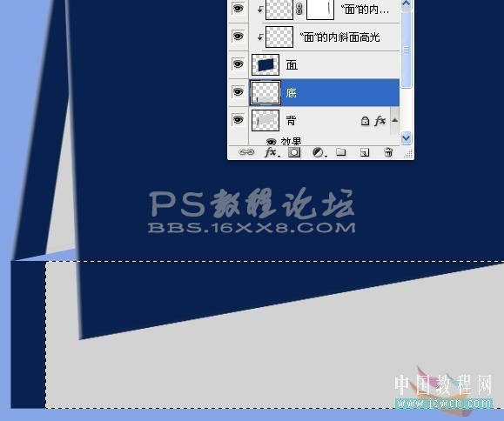
Task: Add a layer mask with mask icon
Action: coord(294,152)
